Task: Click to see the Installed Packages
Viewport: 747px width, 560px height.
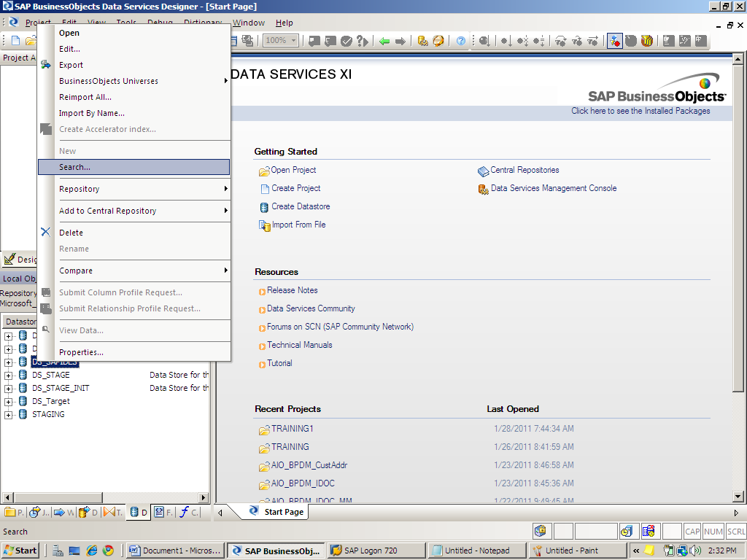Action: click(x=640, y=111)
